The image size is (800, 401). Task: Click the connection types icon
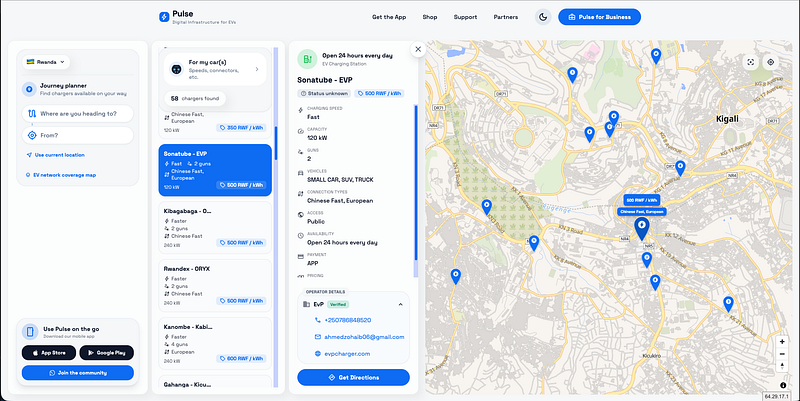click(301, 194)
